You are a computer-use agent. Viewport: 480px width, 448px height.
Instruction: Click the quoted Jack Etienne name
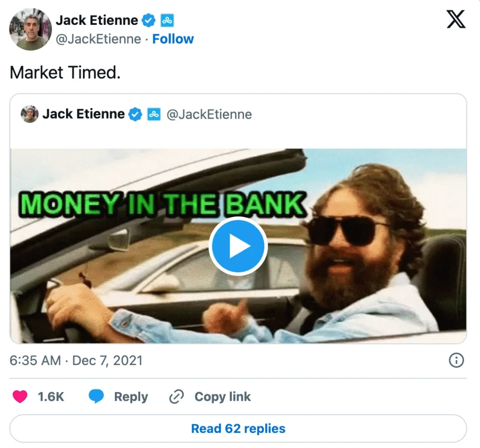[83, 114]
